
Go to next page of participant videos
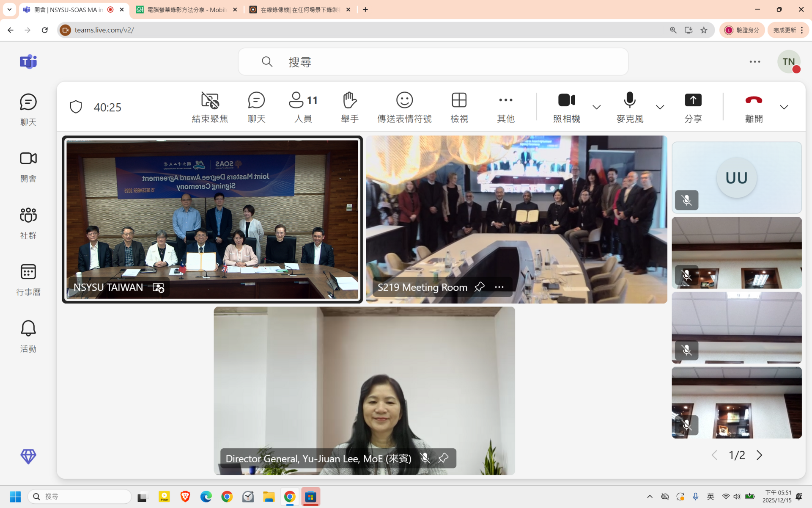pyautogui.click(x=760, y=455)
